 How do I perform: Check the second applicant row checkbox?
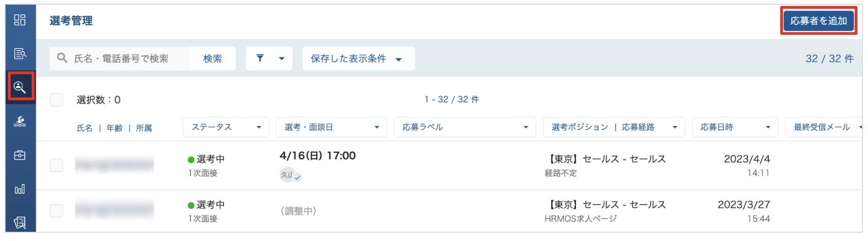point(57,211)
